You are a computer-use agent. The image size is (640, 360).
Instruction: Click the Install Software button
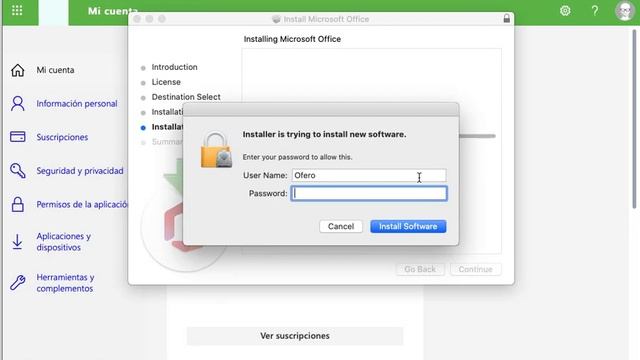(x=408, y=227)
